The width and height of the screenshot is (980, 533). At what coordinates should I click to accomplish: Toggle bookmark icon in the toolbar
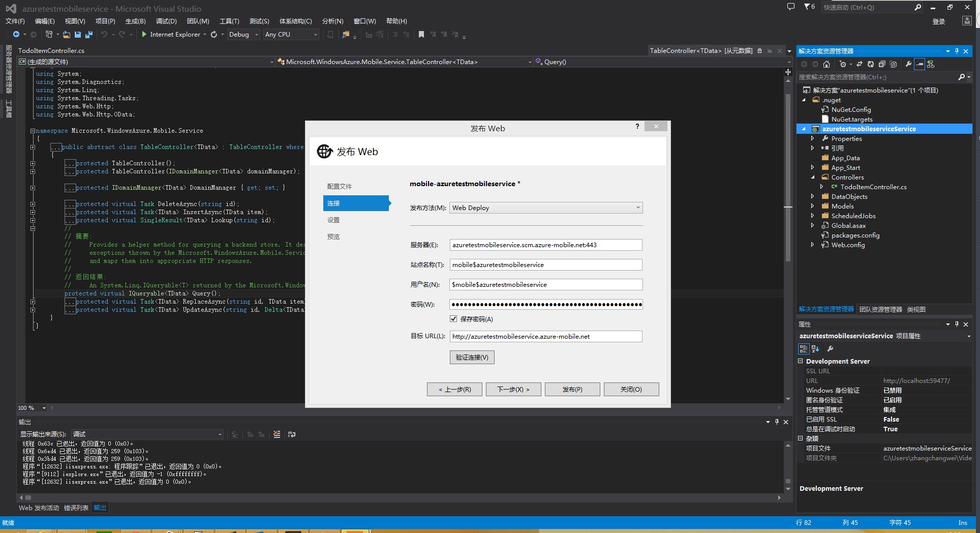(421, 35)
